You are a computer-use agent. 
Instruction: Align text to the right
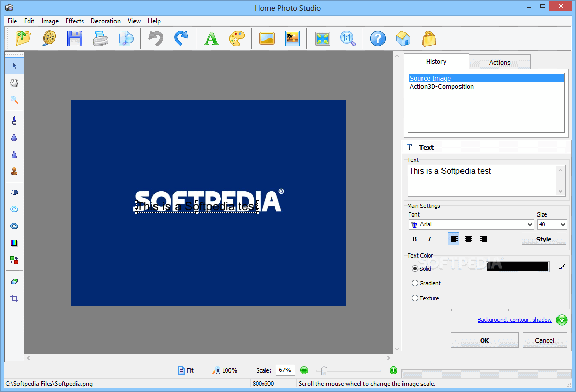click(x=484, y=239)
